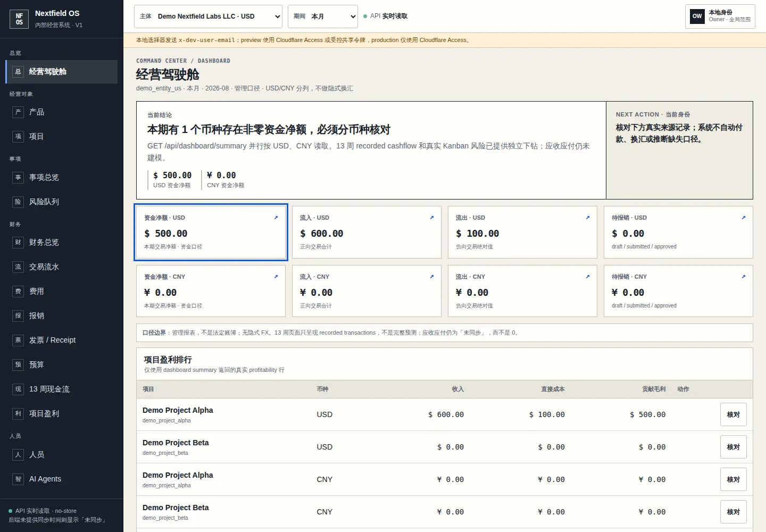Click the OW avatar badge
Screen dimensions: 766x532
697,16
